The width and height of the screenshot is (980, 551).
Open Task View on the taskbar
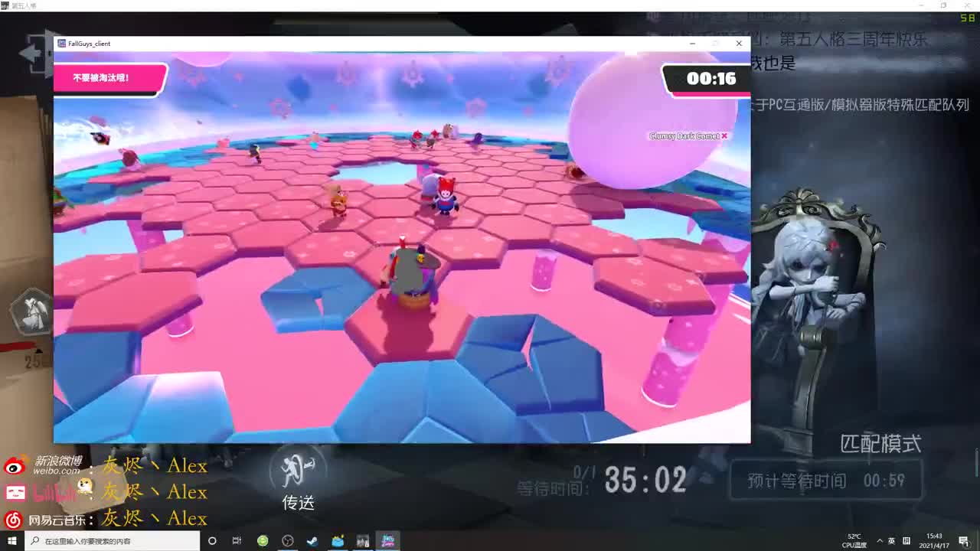(x=237, y=541)
